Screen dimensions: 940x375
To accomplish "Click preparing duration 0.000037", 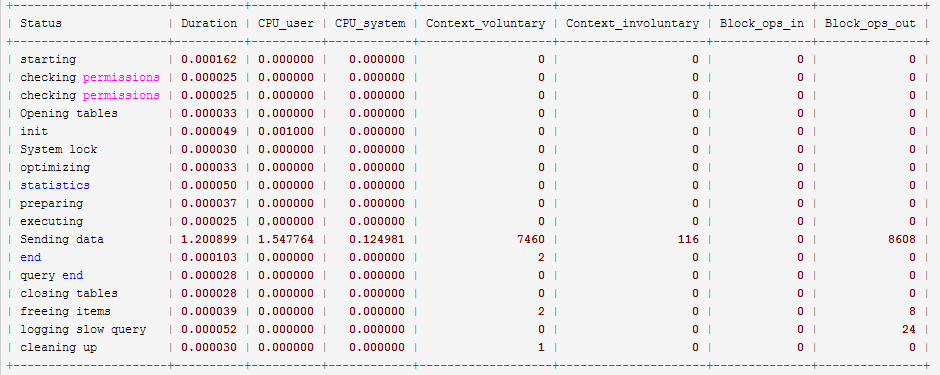I will [209, 203].
